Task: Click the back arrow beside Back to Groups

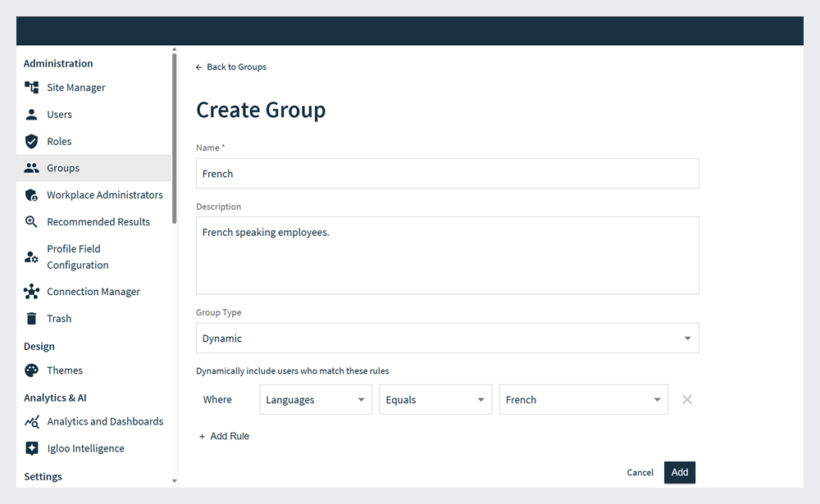Action: point(198,67)
